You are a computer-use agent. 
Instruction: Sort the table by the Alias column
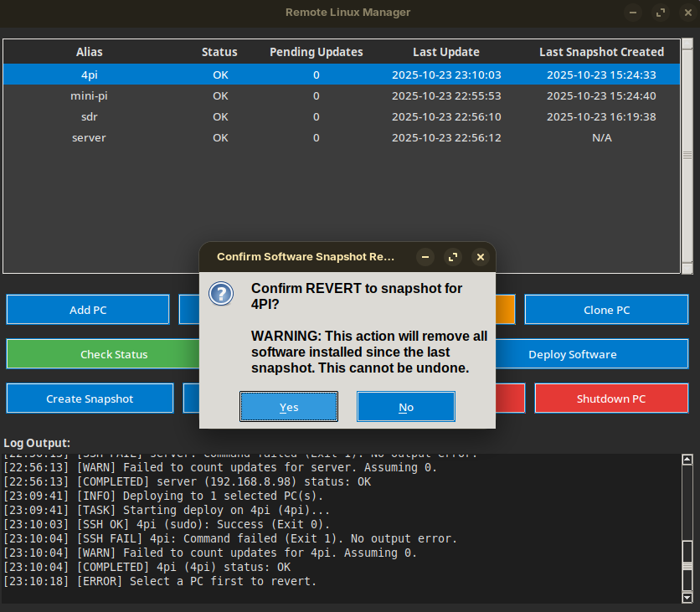pos(89,52)
